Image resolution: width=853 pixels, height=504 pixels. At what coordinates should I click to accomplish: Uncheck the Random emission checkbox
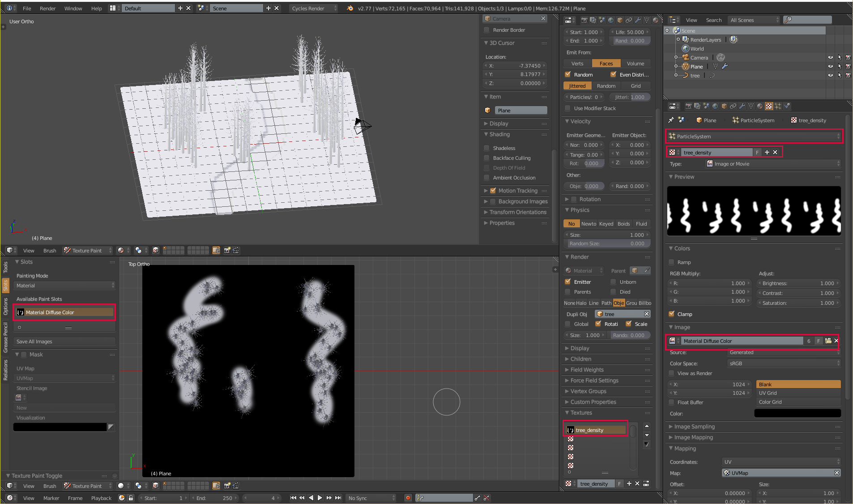coord(568,74)
